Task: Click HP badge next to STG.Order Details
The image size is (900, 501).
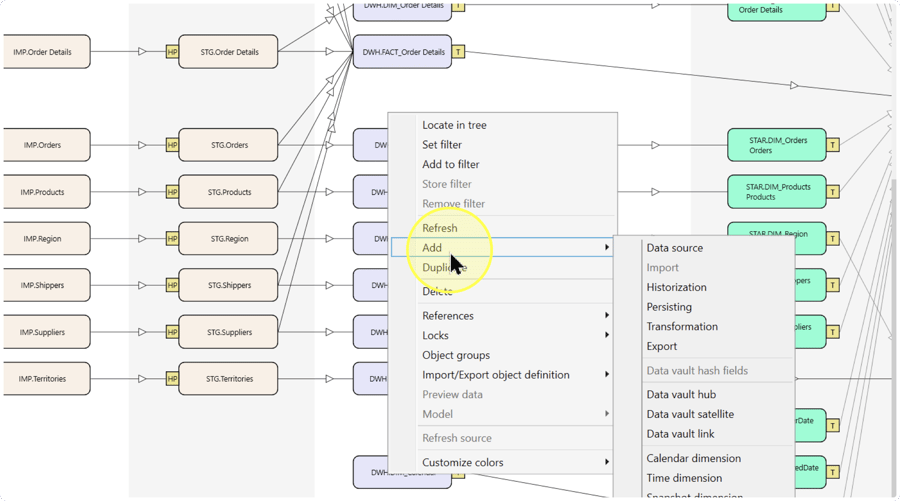Action: coord(172,52)
